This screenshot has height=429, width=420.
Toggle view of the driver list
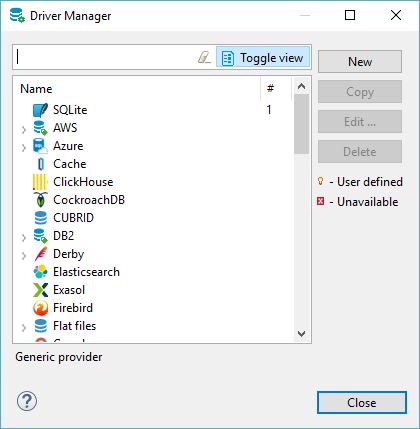[x=263, y=57]
